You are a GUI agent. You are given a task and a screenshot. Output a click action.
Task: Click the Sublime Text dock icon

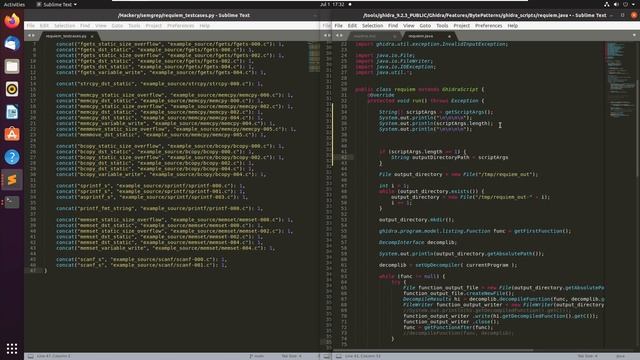click(12, 180)
